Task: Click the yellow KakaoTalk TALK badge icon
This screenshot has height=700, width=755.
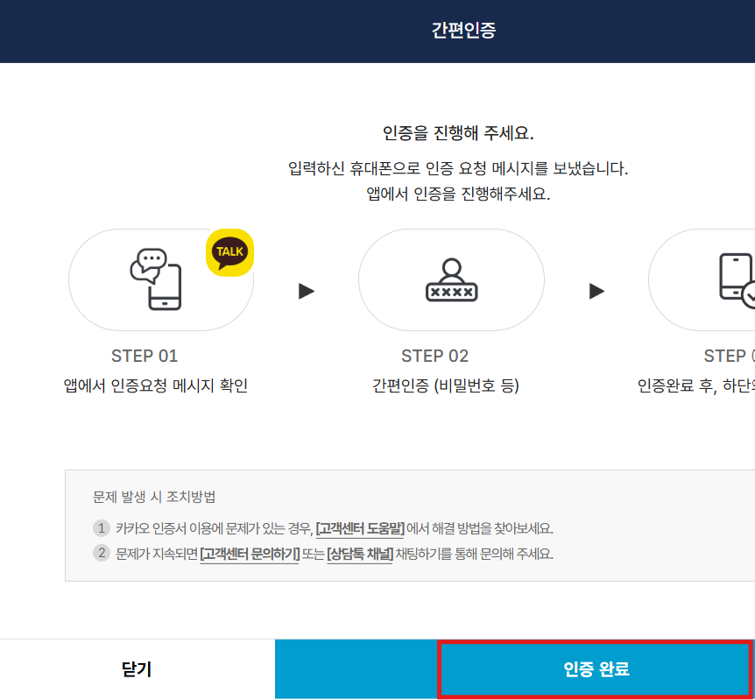Action: coord(229,253)
